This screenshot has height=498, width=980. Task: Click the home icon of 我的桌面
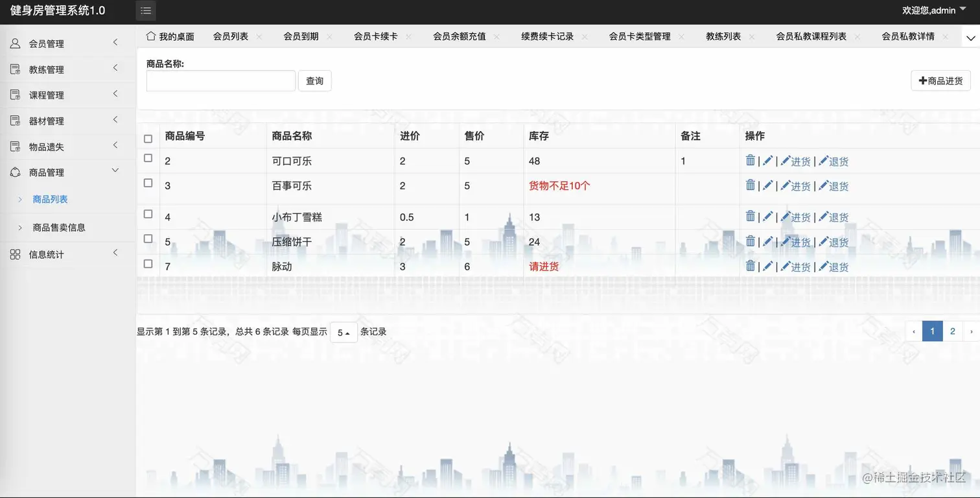151,36
